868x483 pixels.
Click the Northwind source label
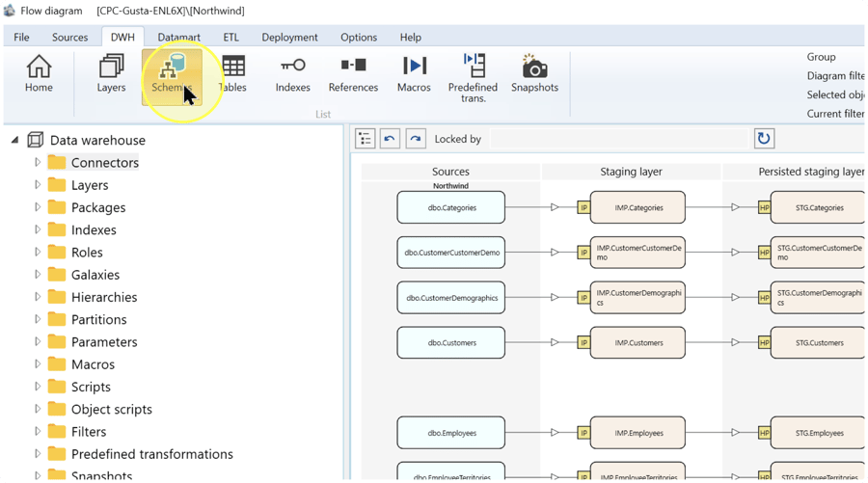coord(450,186)
